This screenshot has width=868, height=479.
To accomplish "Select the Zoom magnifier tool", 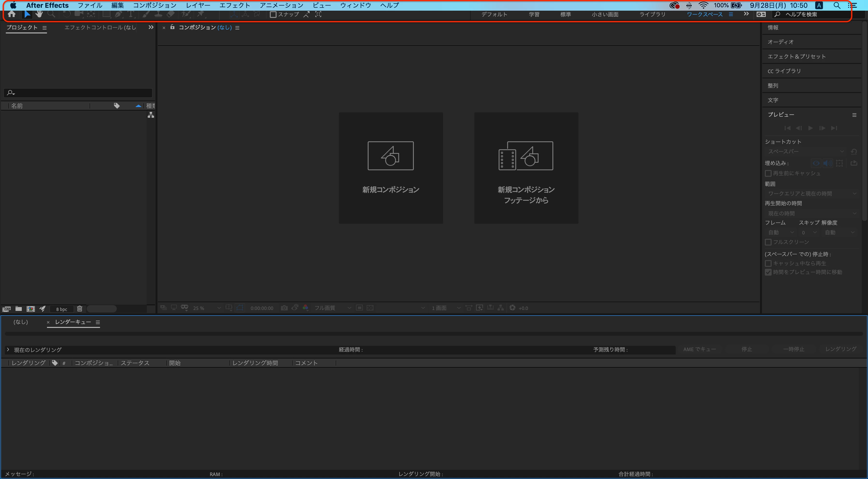I will tap(51, 14).
